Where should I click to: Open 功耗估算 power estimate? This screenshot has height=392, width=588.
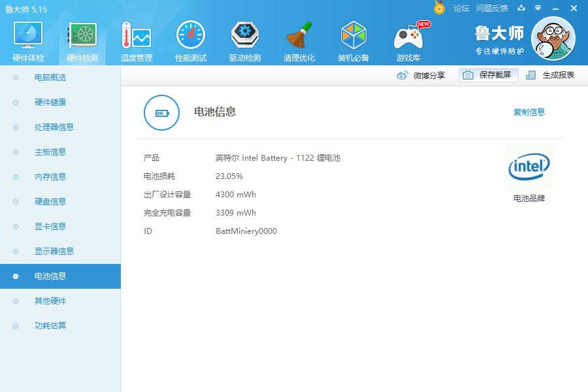(50, 325)
